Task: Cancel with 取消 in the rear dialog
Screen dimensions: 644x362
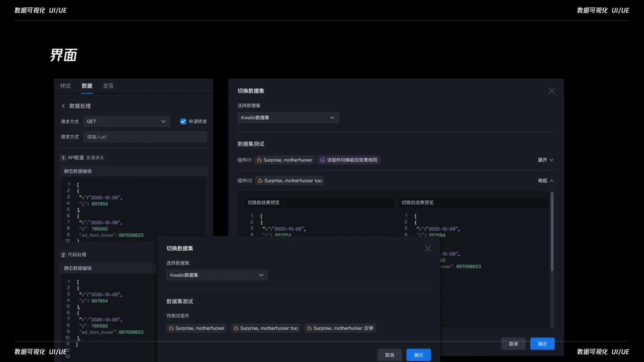Action: (x=513, y=344)
